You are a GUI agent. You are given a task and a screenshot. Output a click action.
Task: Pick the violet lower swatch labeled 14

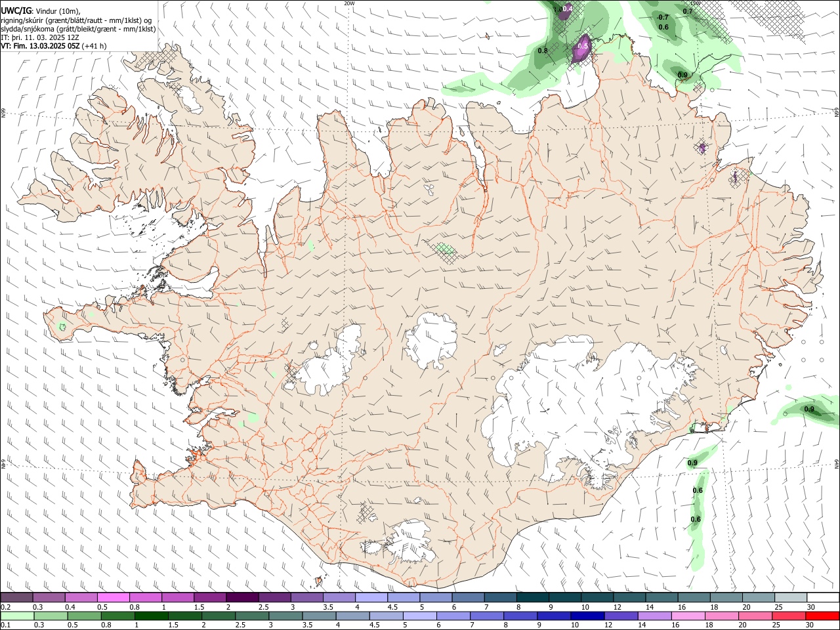(654, 616)
